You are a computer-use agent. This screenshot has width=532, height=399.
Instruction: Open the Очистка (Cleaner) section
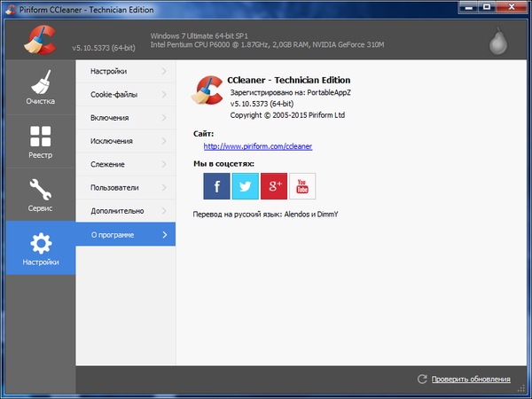point(40,87)
